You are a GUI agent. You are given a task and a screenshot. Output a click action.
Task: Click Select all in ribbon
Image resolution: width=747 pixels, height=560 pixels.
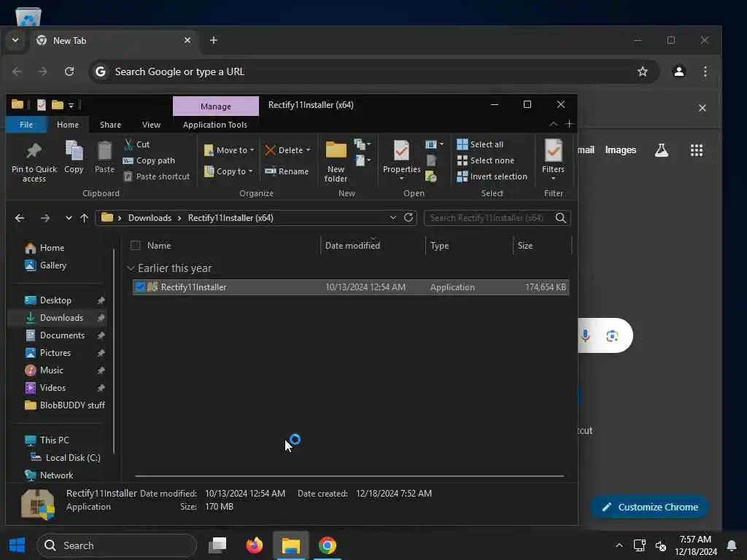[480, 144]
